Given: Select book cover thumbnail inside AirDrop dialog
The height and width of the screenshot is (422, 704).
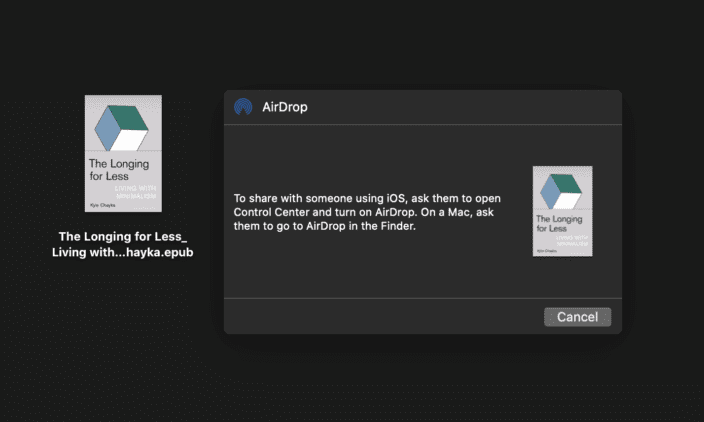Looking at the screenshot, I should pyautogui.click(x=563, y=211).
